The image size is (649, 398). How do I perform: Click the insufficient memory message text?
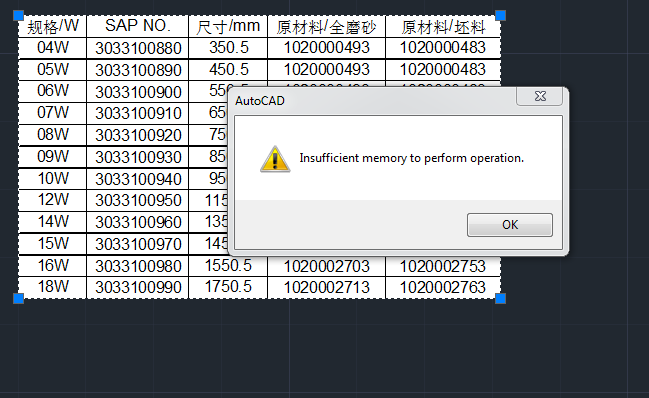411,158
